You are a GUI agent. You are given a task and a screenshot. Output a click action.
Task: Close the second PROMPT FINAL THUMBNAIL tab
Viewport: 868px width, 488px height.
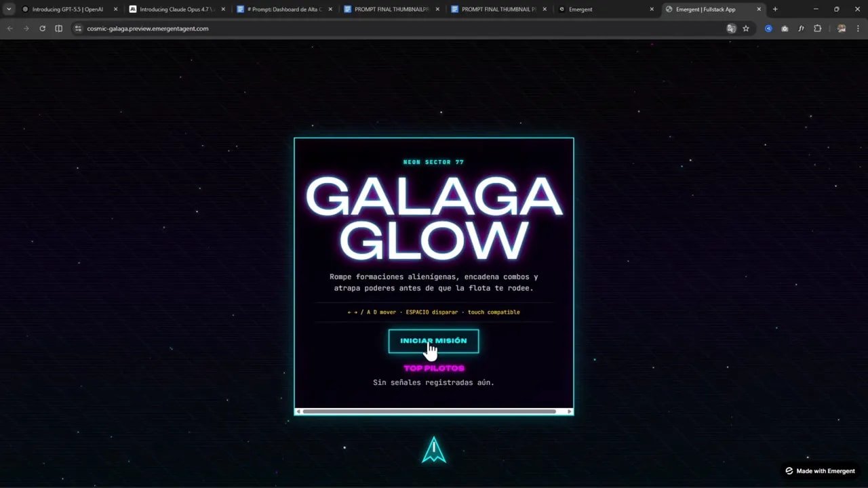545,9
